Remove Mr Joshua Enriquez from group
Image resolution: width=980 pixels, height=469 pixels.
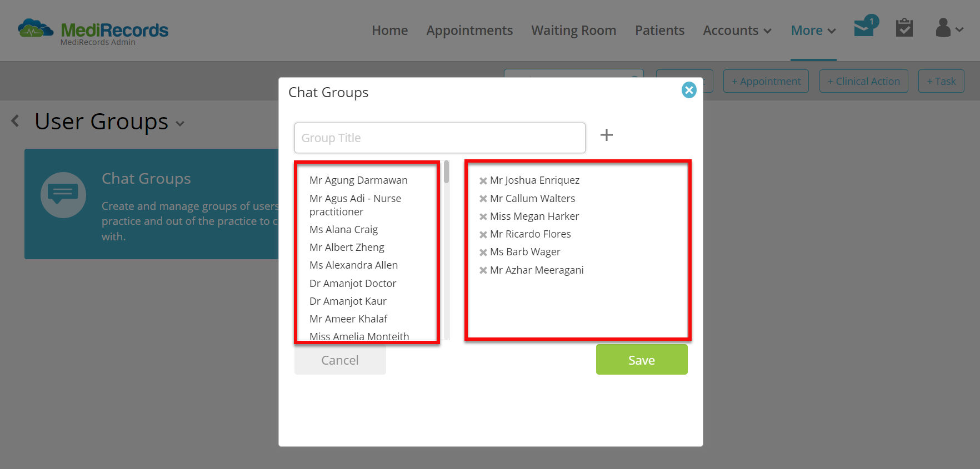tap(483, 180)
